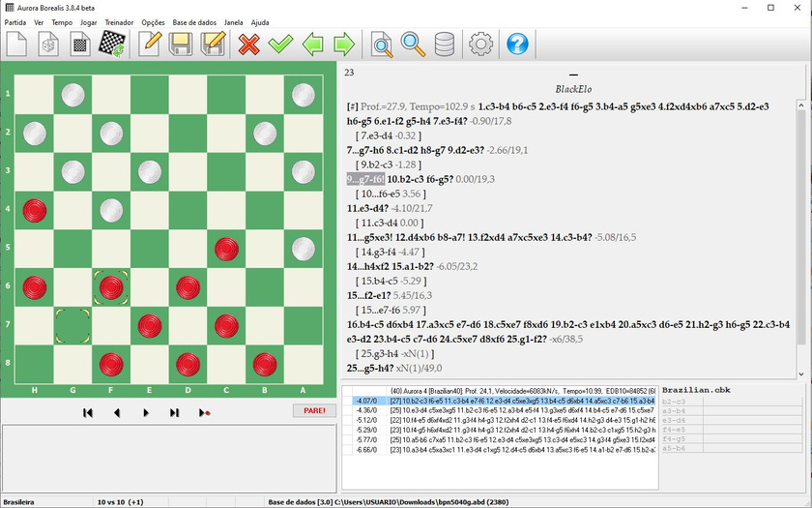
Task: Jump to first move button
Action: pos(88,412)
